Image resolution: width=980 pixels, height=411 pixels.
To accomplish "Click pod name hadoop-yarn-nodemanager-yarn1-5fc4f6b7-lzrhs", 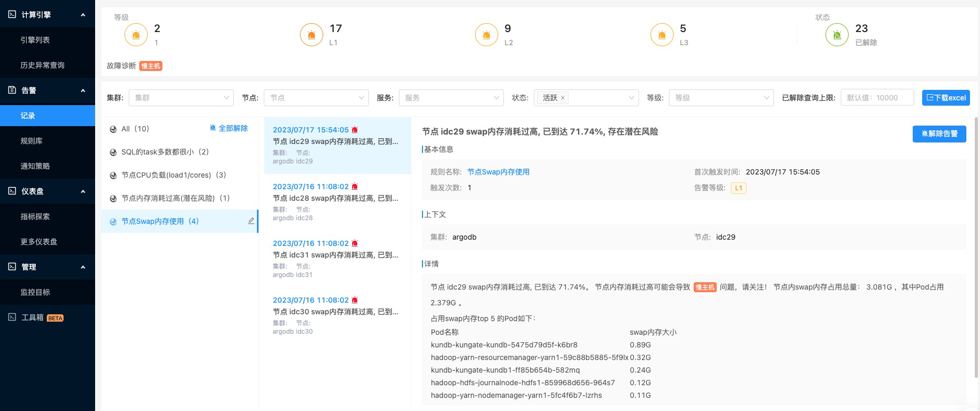I will [516, 395].
